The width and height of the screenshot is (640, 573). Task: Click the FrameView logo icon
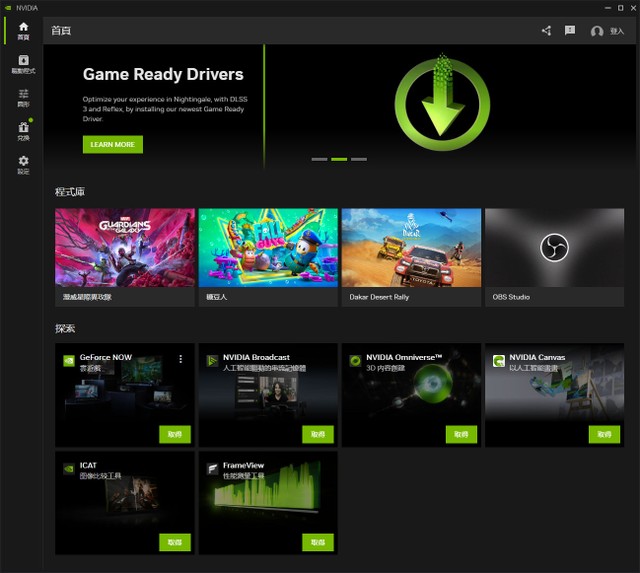pyautogui.click(x=212, y=469)
